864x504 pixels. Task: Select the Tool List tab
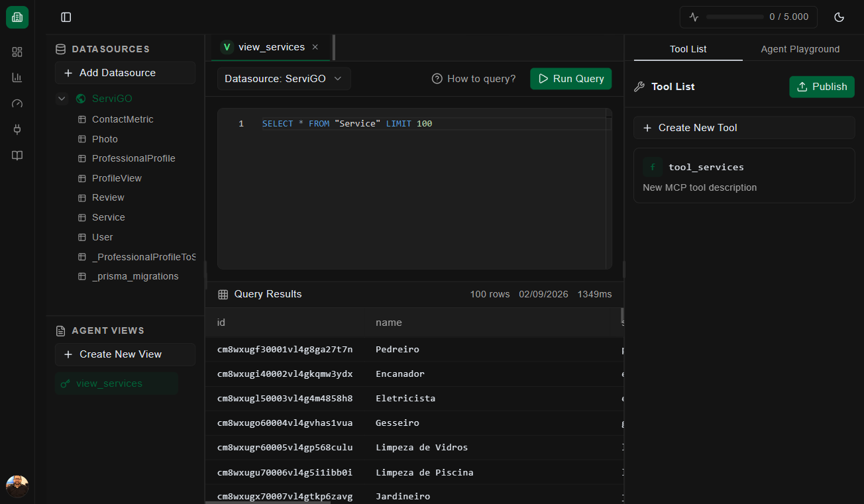click(688, 49)
